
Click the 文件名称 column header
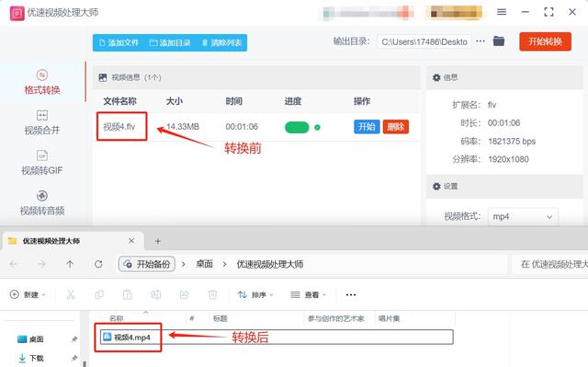click(119, 101)
